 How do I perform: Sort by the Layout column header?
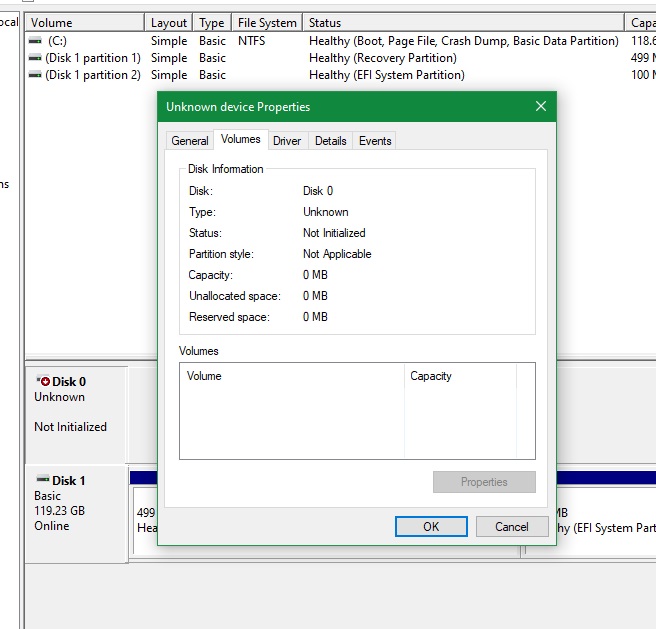169,22
